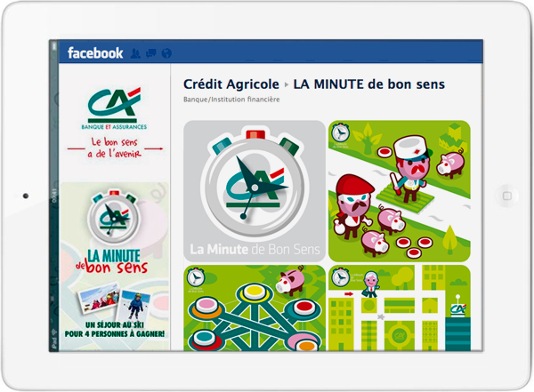Screen dimensions: 534x392
Task: Open the Crédit Agricole page title link
Action: (x=231, y=84)
